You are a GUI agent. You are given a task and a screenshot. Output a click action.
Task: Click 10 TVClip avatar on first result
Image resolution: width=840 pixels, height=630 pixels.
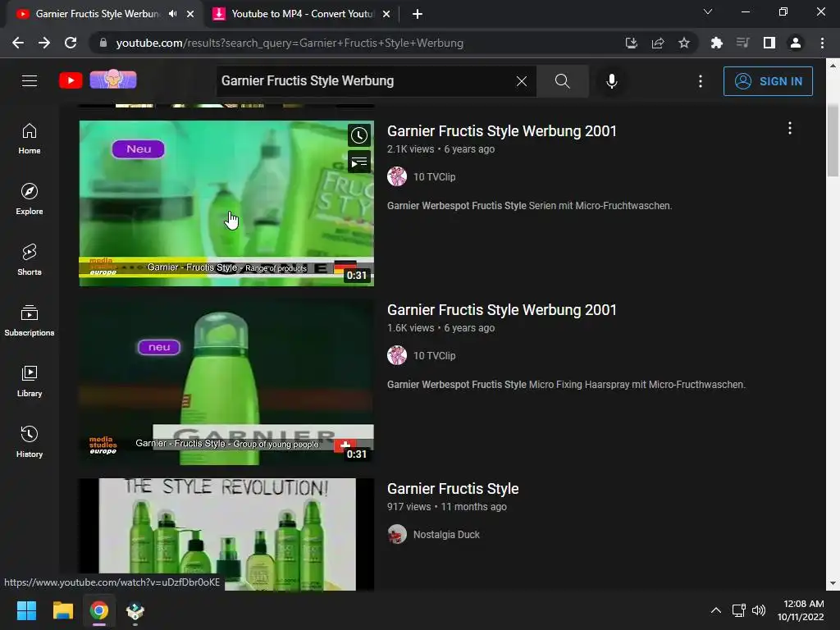(397, 176)
